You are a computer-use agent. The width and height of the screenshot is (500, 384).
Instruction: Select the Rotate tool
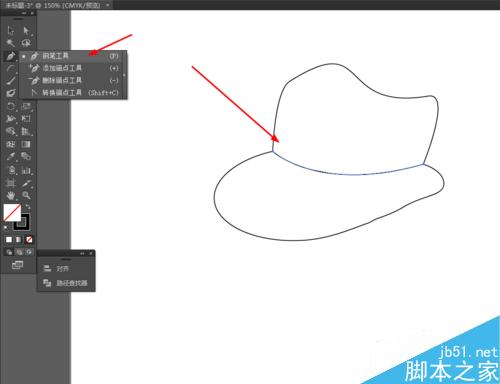coord(11,106)
